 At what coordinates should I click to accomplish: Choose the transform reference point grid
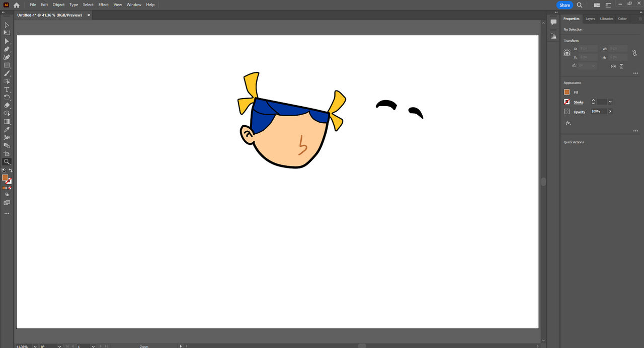coord(567,52)
